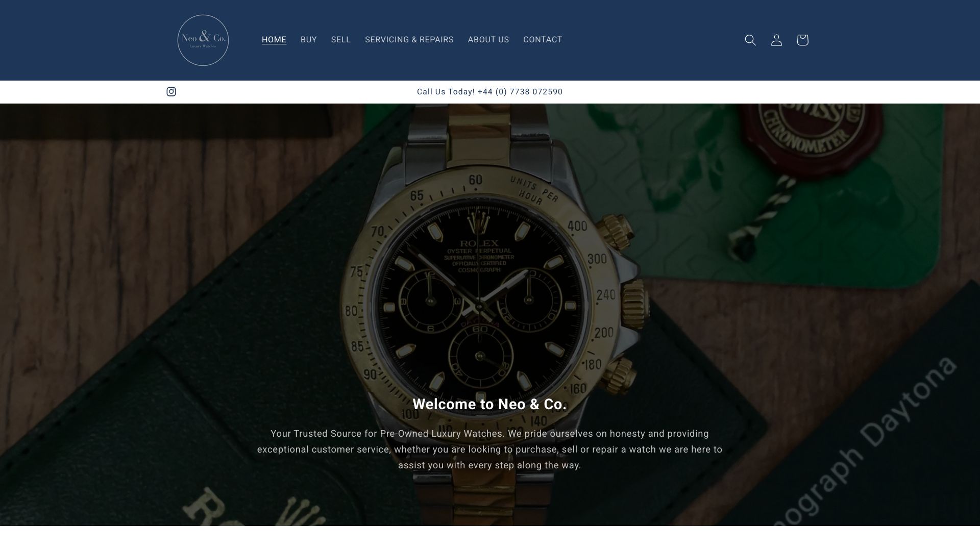This screenshot has width=980, height=551.
Task: Click the black Rolex watch dial
Action: [x=480, y=301]
